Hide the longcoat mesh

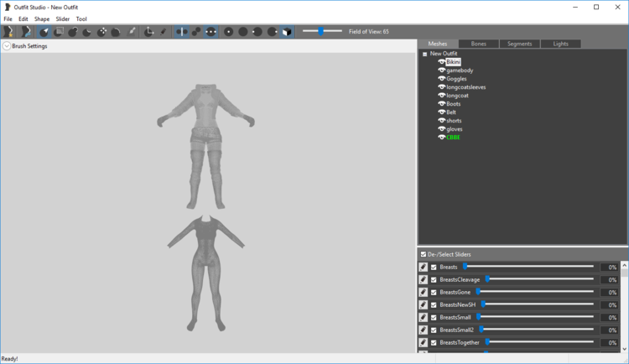(x=441, y=96)
